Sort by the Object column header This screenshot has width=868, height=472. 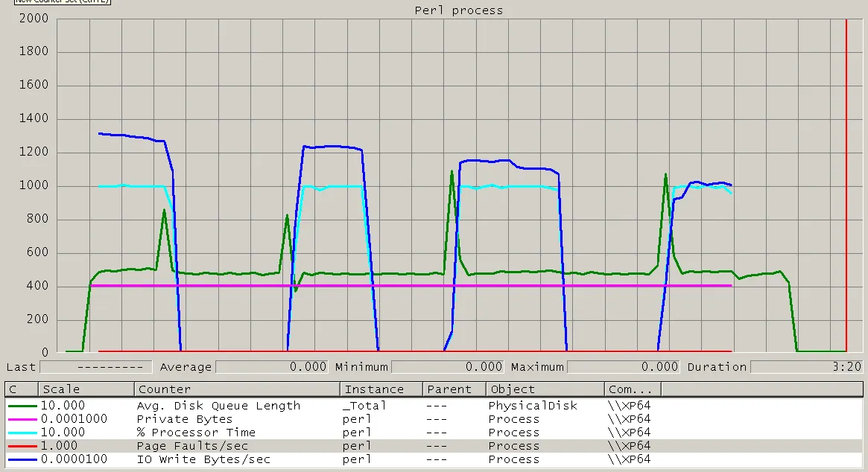[545, 389]
